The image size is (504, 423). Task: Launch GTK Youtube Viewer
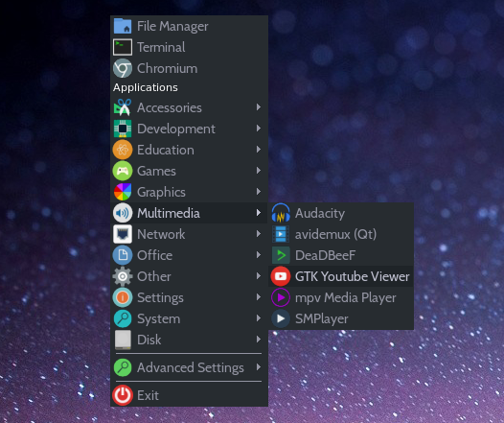(341, 276)
